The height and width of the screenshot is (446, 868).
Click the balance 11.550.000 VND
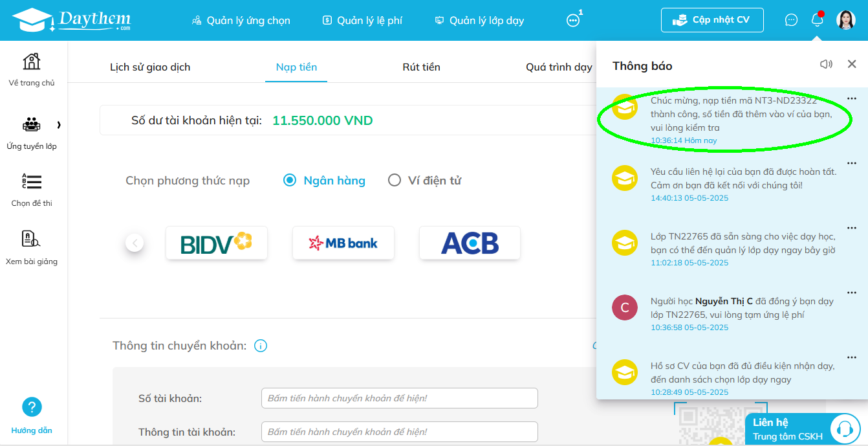pyautogui.click(x=322, y=120)
